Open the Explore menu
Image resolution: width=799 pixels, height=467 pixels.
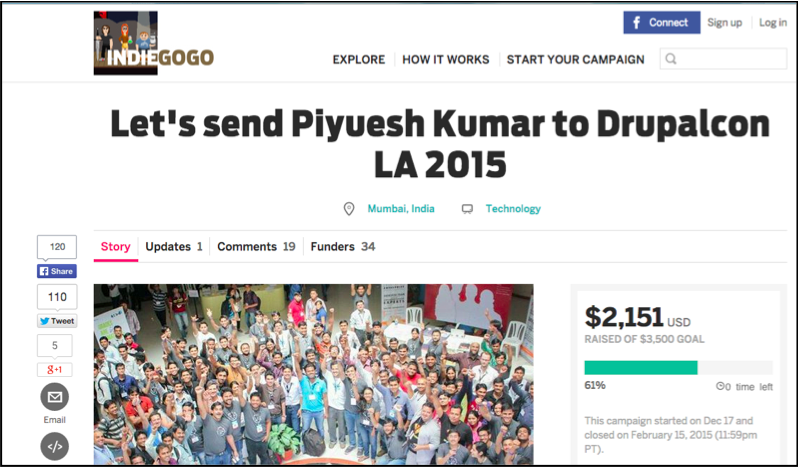359,60
